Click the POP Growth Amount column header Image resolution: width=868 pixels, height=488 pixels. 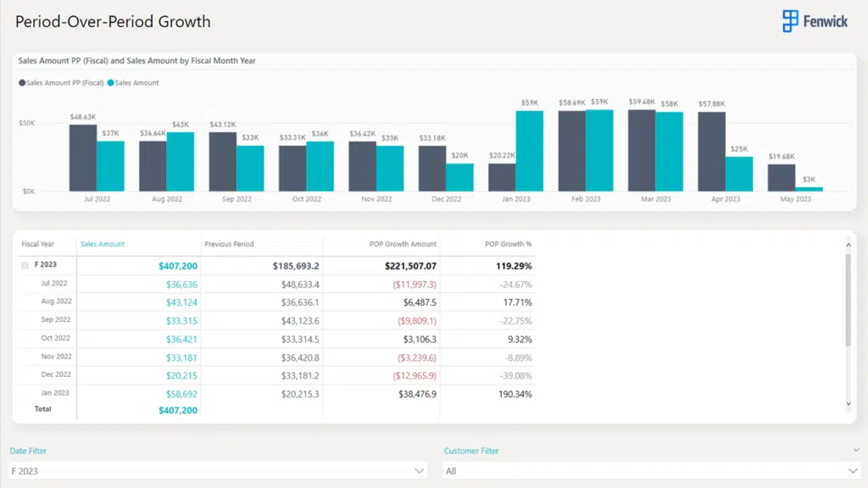(403, 244)
